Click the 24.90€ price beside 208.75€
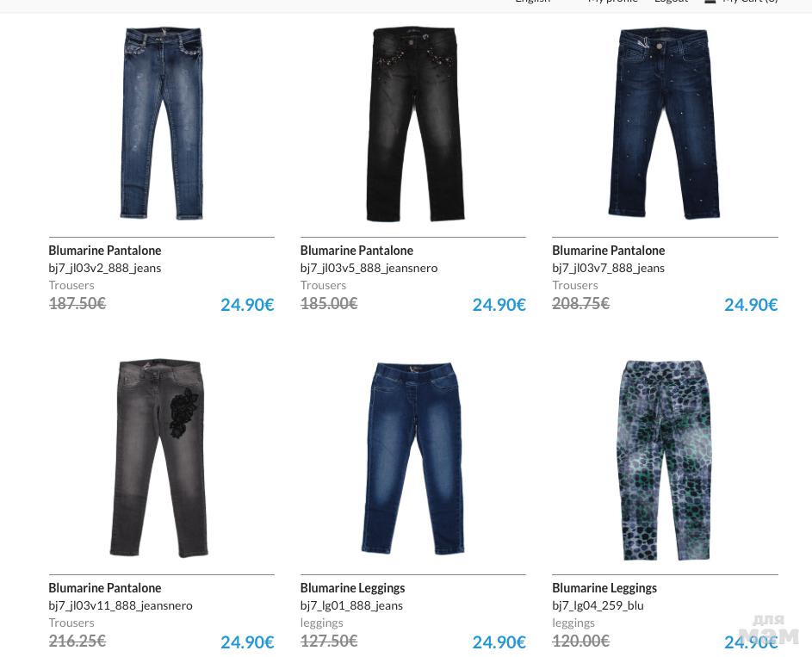This screenshot has width=812, height=657. click(750, 305)
